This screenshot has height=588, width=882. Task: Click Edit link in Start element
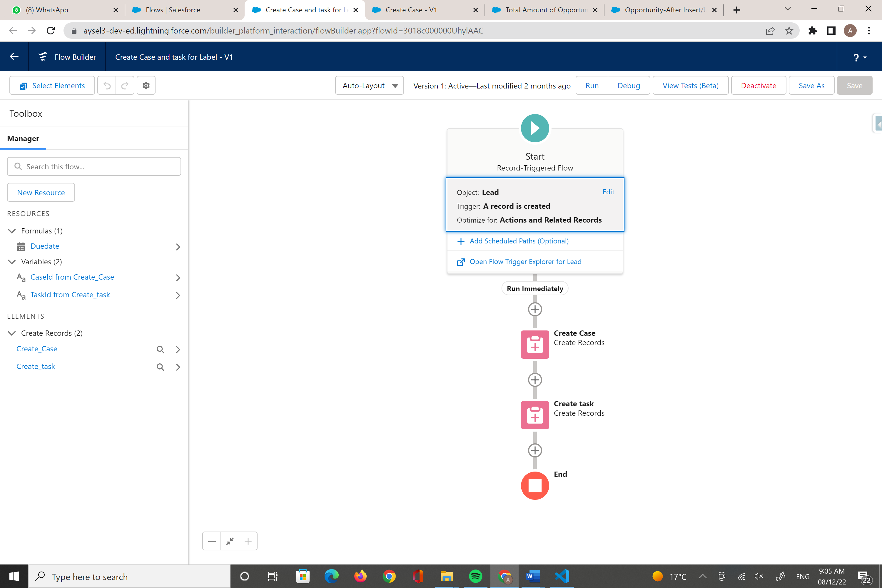tap(608, 192)
